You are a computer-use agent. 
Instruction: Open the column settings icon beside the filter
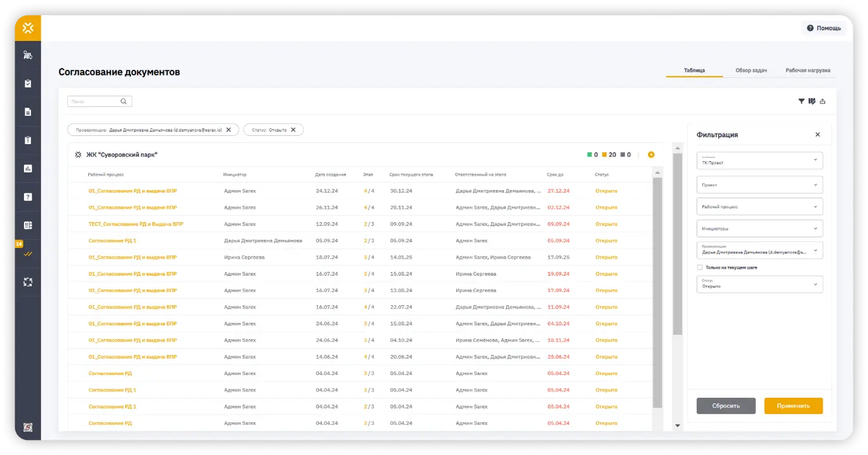(812, 101)
